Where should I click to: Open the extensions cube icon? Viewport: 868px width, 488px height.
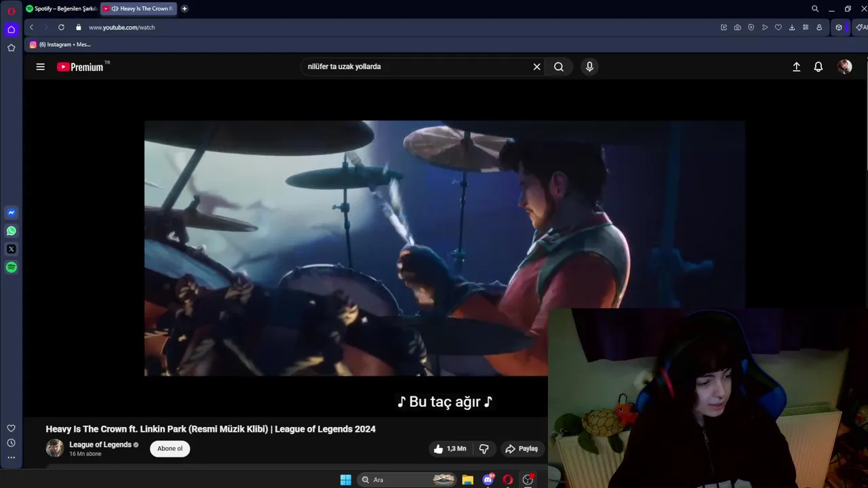(x=839, y=27)
